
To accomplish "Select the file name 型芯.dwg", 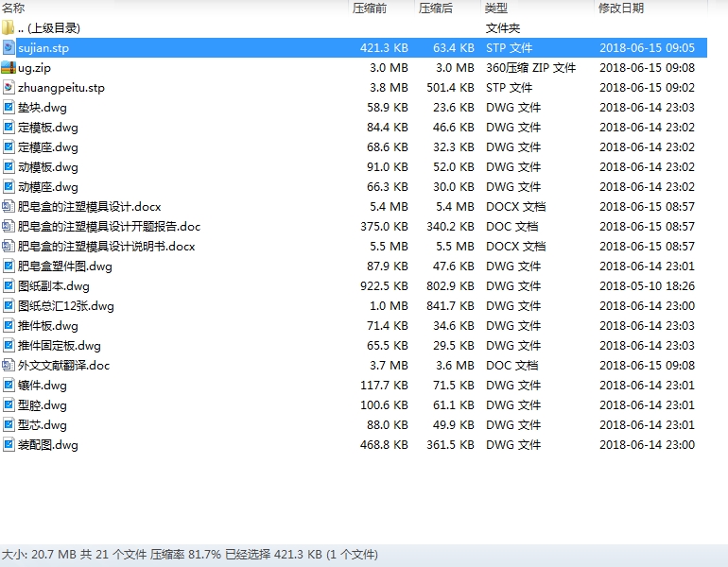I will click(x=43, y=425).
